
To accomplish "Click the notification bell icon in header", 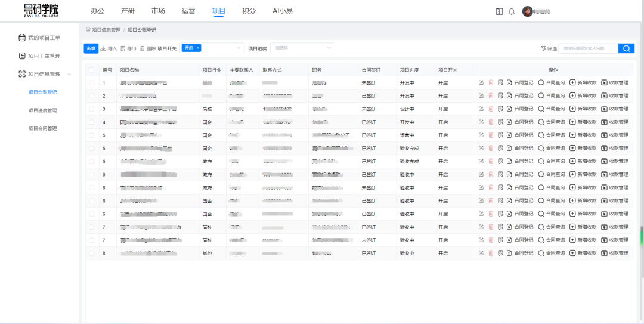I will tap(511, 11).
